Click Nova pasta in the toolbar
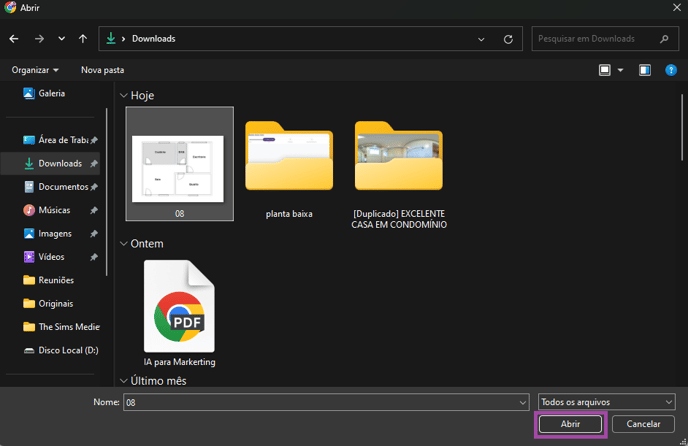 [x=102, y=70]
